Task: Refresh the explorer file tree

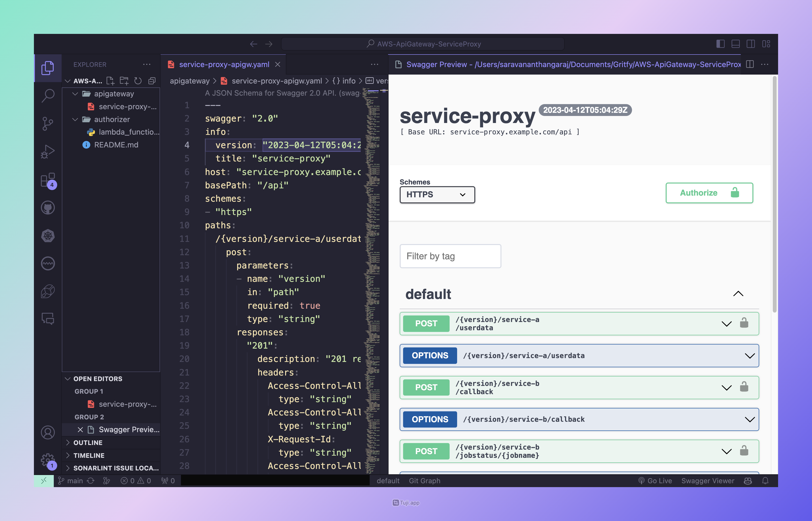Action: tap(138, 81)
